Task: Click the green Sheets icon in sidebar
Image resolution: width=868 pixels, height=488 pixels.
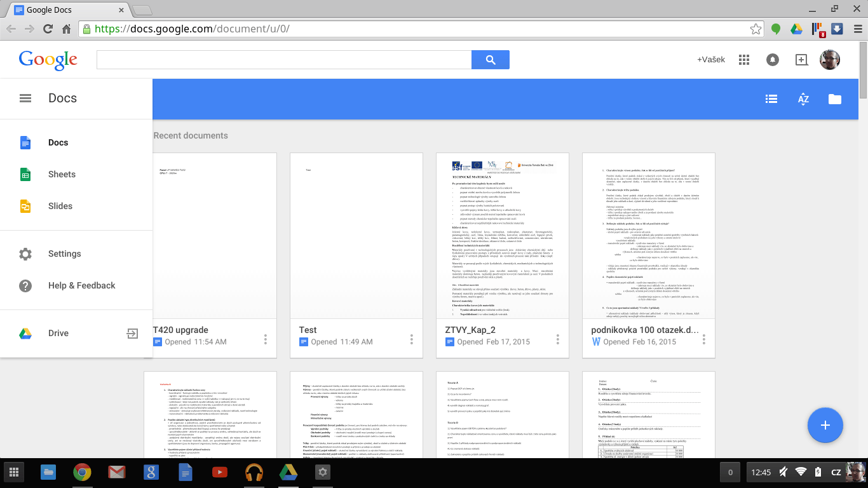Action: click(x=25, y=174)
